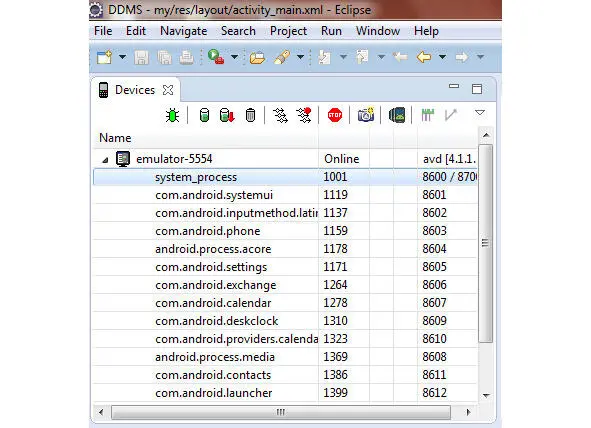This screenshot has width=591, height=428.
Task: Click the Dump HPROF file icon
Action: [x=227, y=115]
